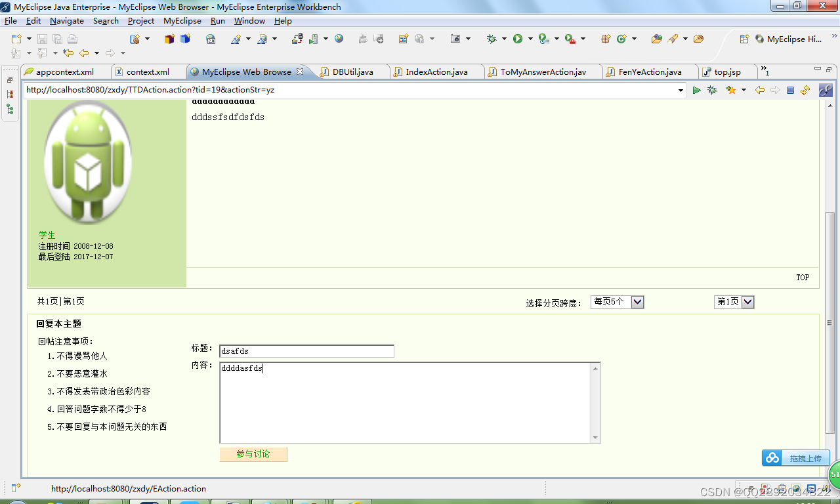The height and width of the screenshot is (504, 840).
Task: Open the MyEclipse menu
Action: coord(182,20)
